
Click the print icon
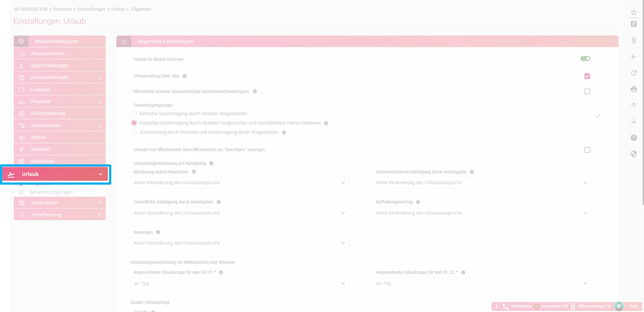(x=634, y=89)
